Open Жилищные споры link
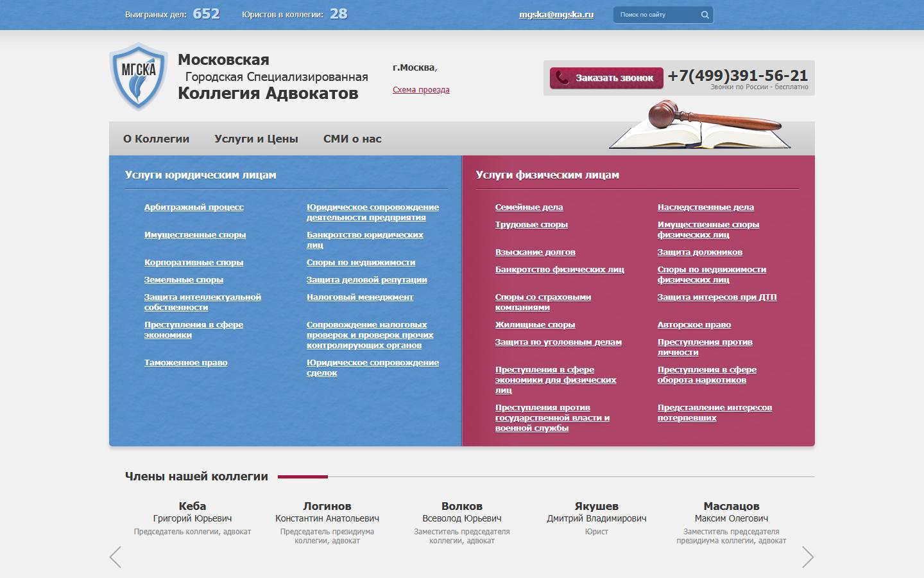 tap(535, 324)
